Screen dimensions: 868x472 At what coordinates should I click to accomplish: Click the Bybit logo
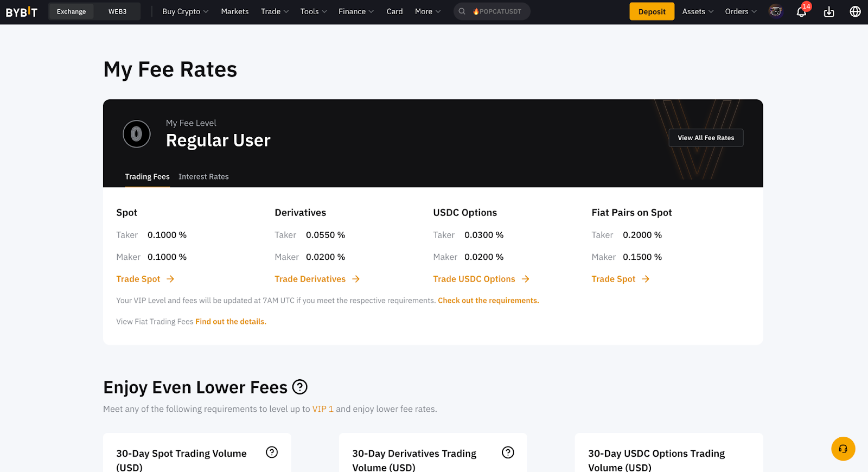coord(22,11)
